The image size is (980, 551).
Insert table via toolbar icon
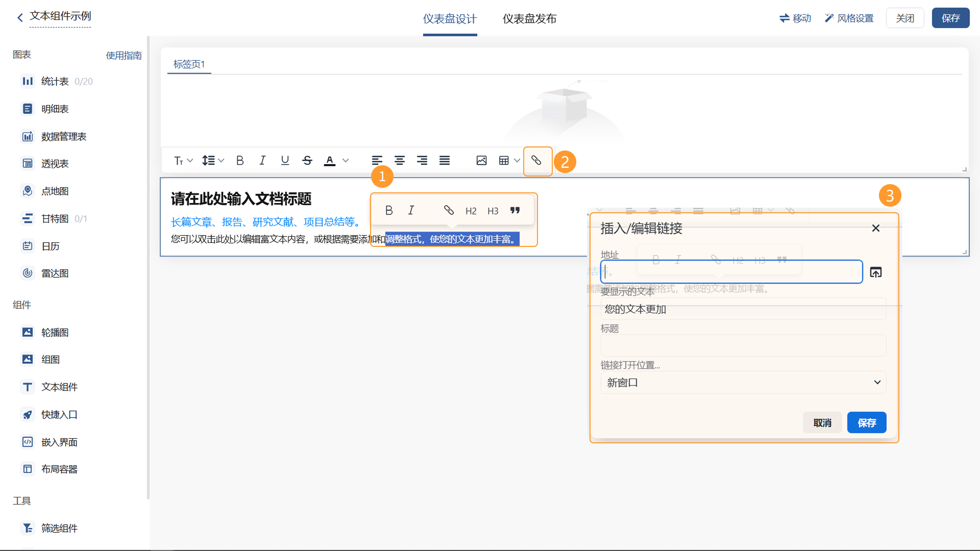coord(504,160)
